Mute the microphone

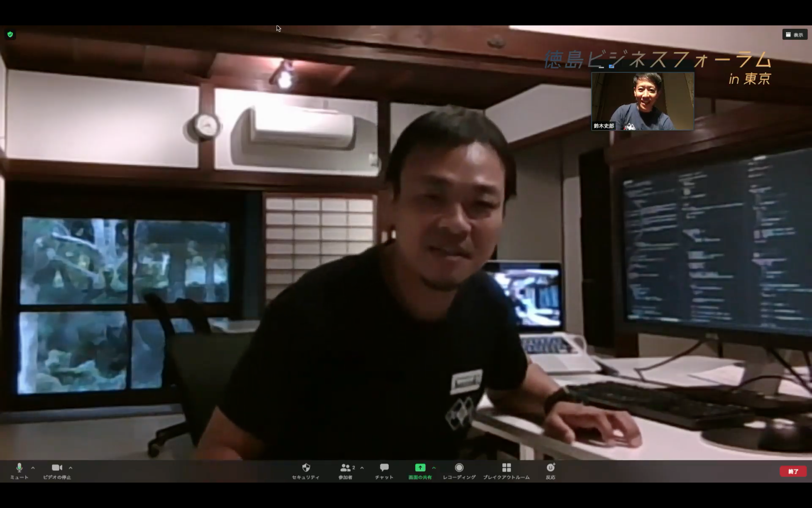click(x=19, y=471)
